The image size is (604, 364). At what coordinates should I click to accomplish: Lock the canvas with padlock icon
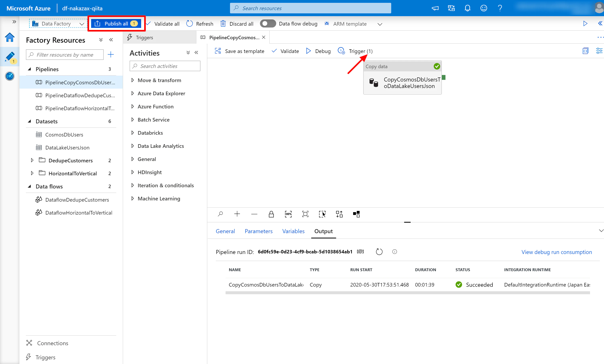tap(271, 214)
